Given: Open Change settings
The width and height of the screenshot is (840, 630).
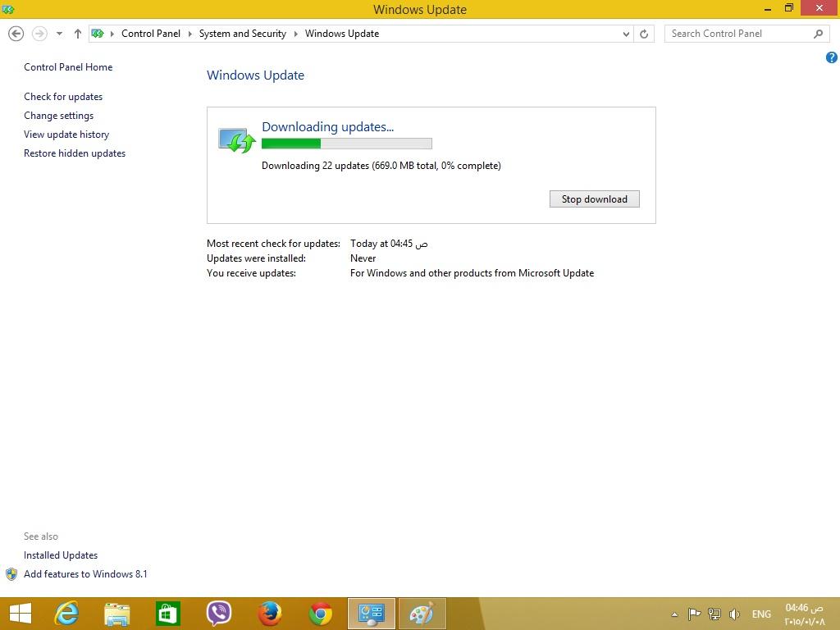Looking at the screenshot, I should [58, 115].
